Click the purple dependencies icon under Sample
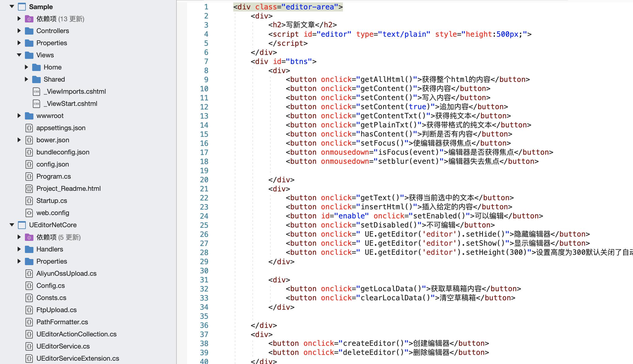Screen dimensions: 633x364 (x=29, y=19)
